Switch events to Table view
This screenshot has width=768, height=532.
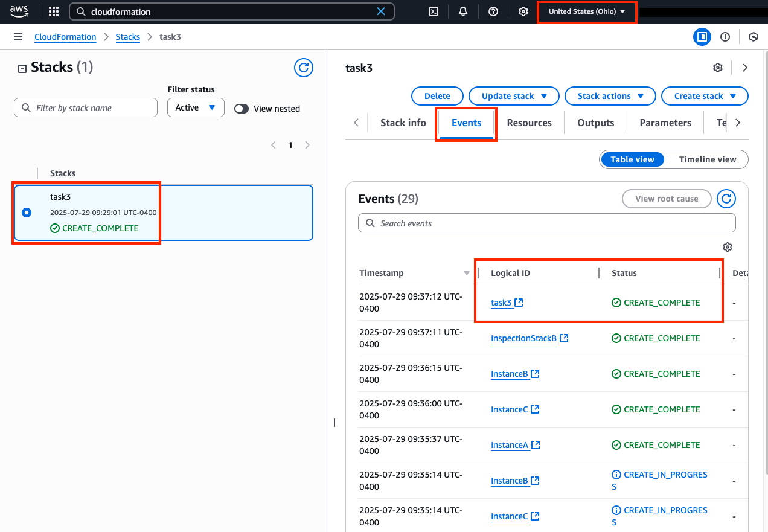pos(632,159)
